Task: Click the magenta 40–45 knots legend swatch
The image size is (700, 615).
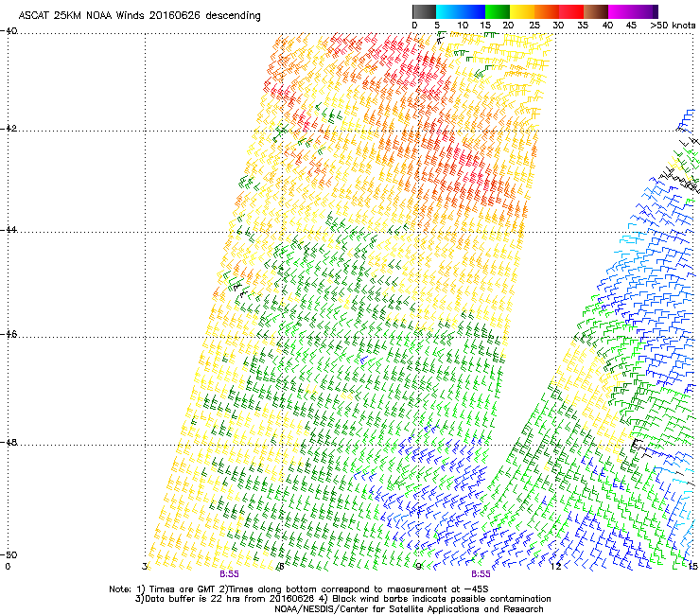Action: [x=621, y=11]
